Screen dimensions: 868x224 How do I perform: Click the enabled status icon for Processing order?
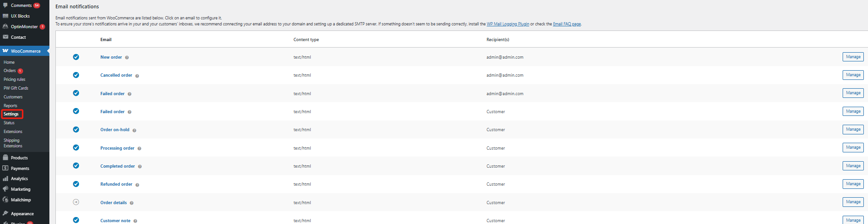pyautogui.click(x=76, y=148)
